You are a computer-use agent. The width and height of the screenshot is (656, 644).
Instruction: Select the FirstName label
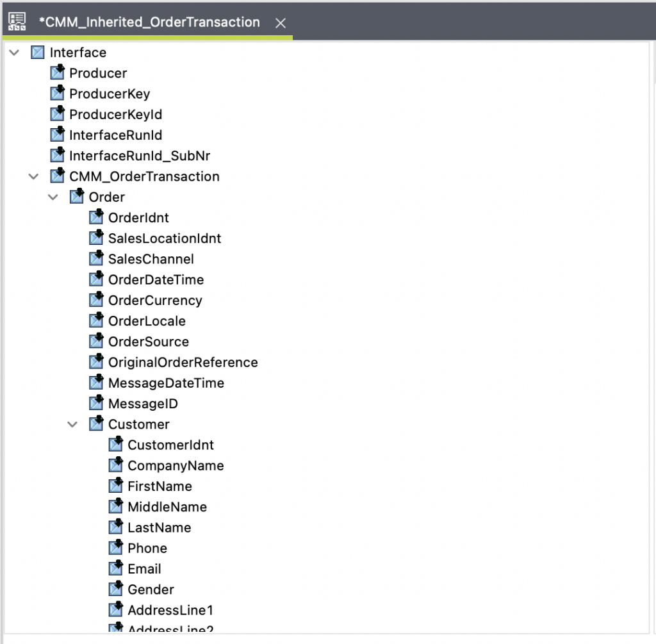coord(160,486)
